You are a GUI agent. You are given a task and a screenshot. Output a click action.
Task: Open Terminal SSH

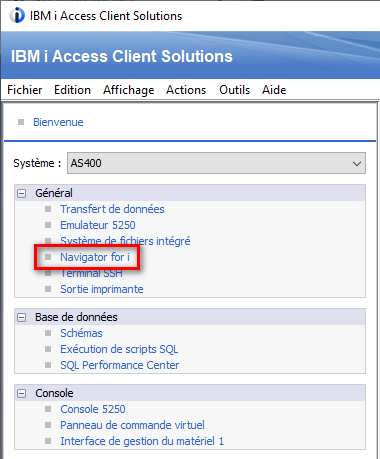(91, 273)
